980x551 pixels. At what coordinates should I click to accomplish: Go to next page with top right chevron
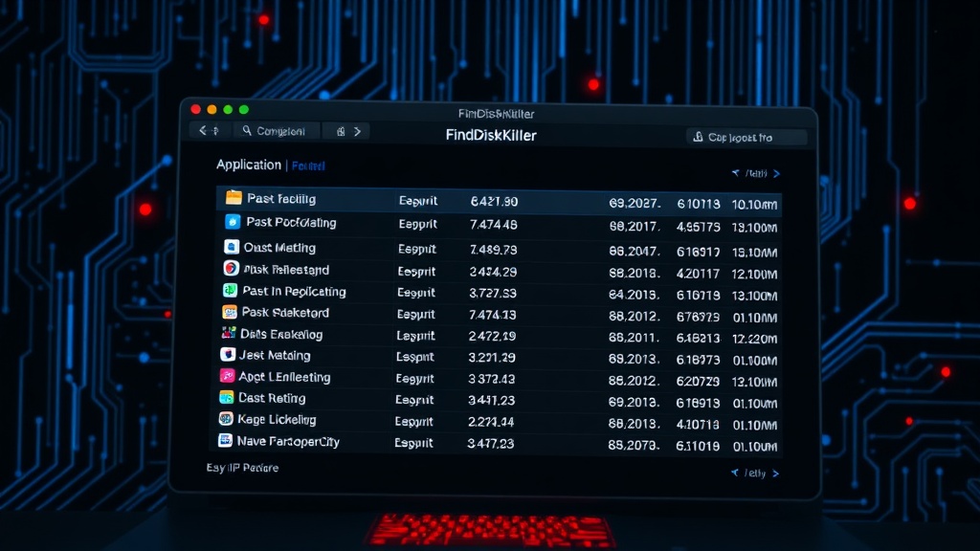[777, 173]
